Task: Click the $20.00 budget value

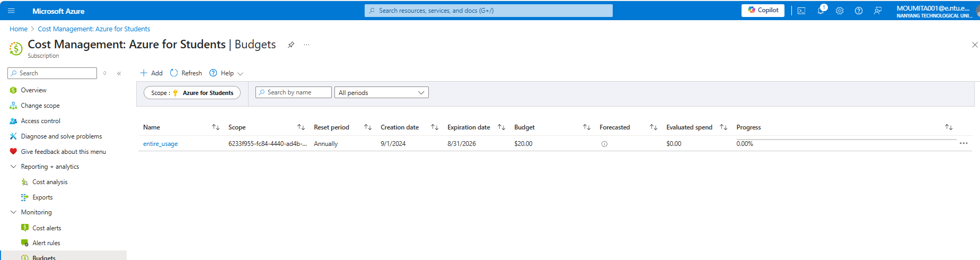Action: coord(523,144)
